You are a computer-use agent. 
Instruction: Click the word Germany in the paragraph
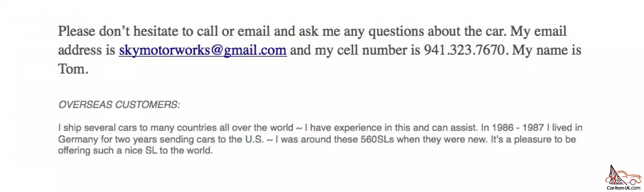78,140
